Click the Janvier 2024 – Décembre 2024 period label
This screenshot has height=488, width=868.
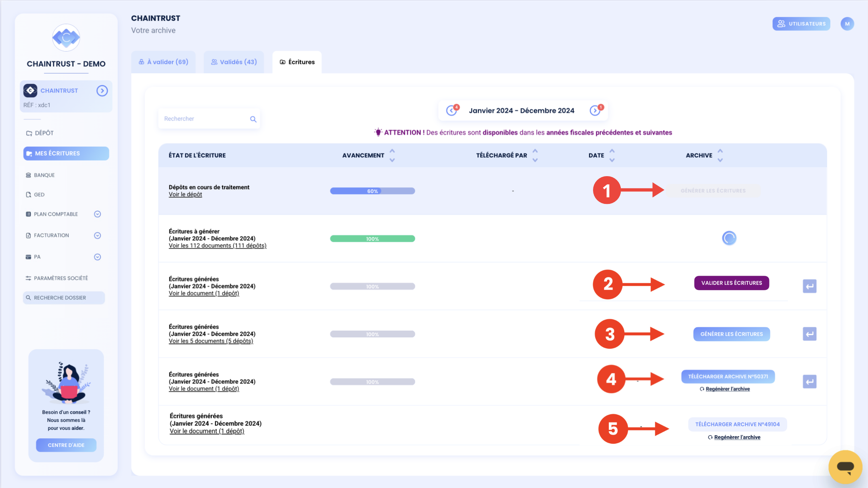[521, 111]
